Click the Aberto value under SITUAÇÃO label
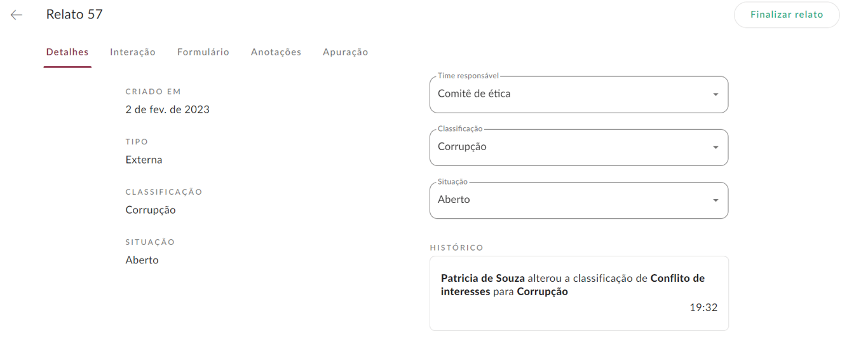The width and height of the screenshot is (868, 348). (x=142, y=260)
